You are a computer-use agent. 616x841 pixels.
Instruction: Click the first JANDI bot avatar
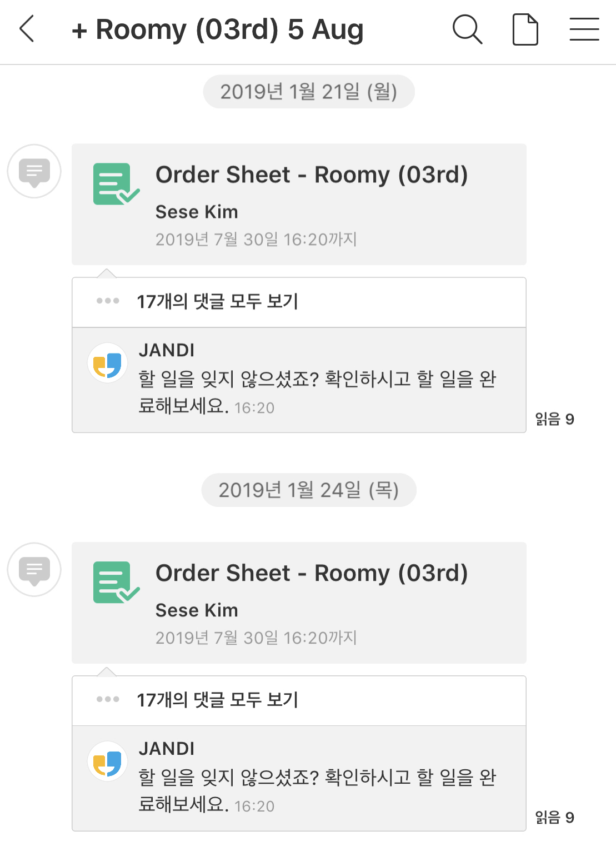(x=108, y=364)
